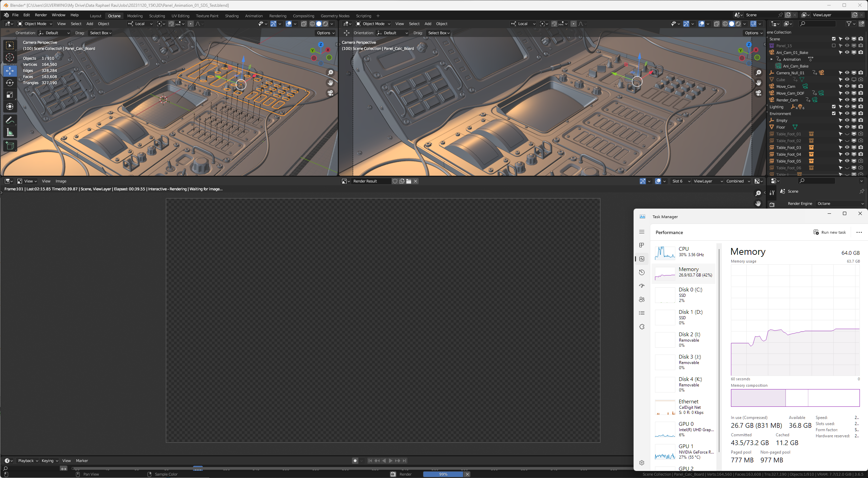Viewport: 868px width, 478px height.
Task: Open left viewport Options button
Action: (325, 33)
